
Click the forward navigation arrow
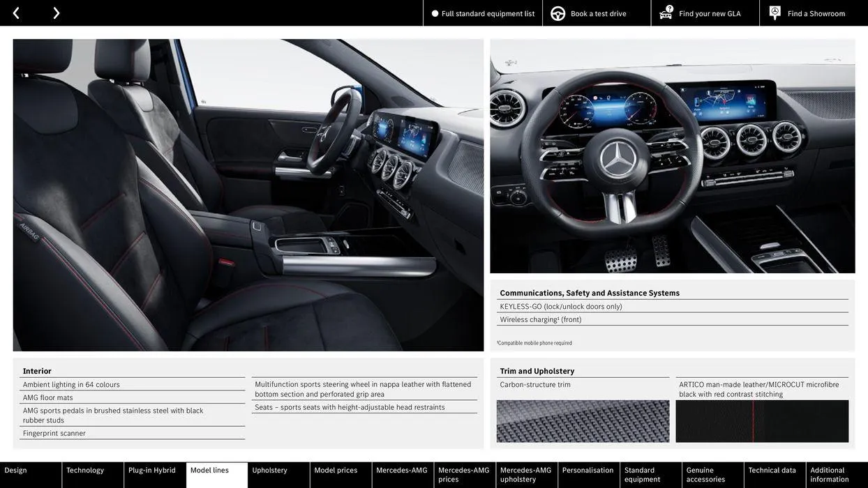[x=54, y=11]
